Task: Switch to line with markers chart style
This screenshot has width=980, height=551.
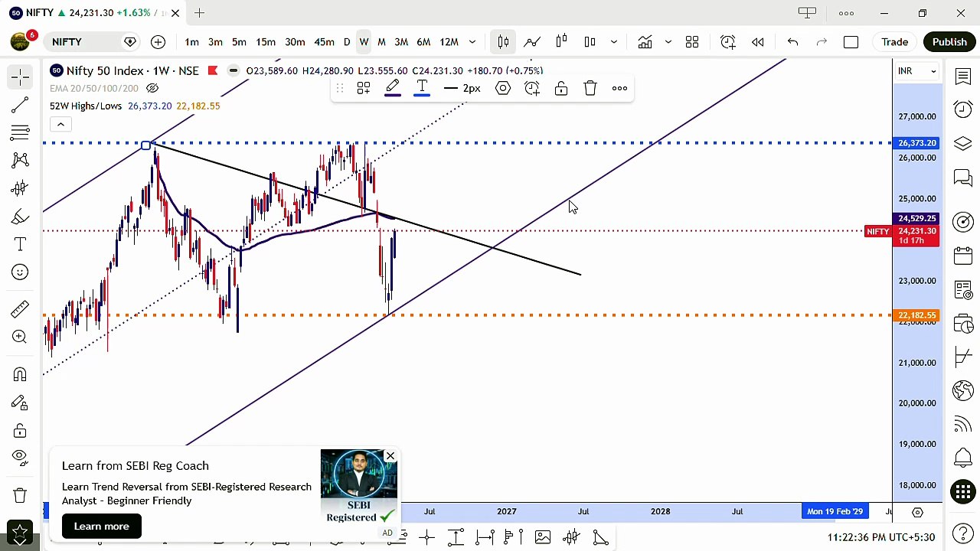Action: (532, 42)
